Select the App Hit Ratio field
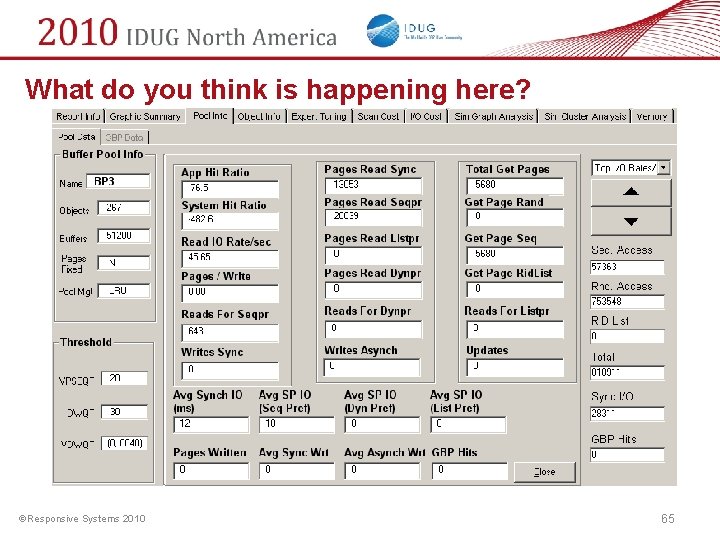 [x=230, y=188]
